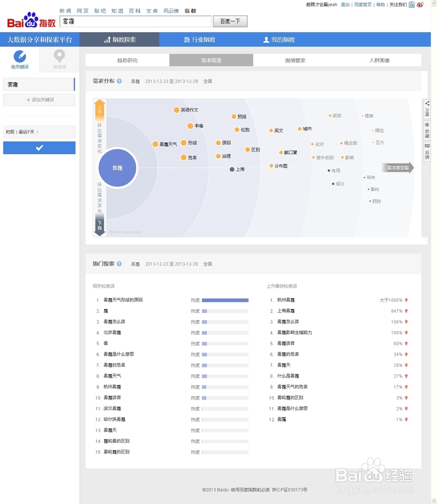Screen dimensions: 437x504
Task: Click the 戴口罩 orange node
Action: (x=281, y=152)
